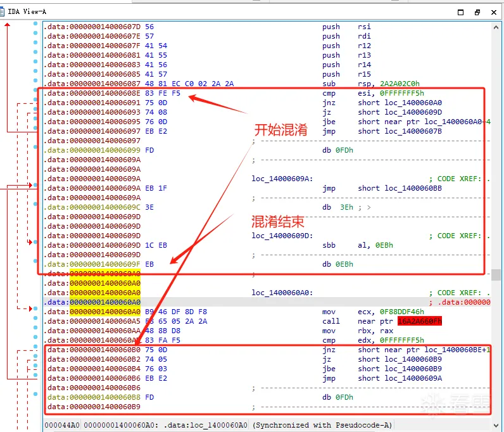This screenshot has height=432, width=504.
Task: Click hex bytes 48 8B D8
Action: point(163,331)
